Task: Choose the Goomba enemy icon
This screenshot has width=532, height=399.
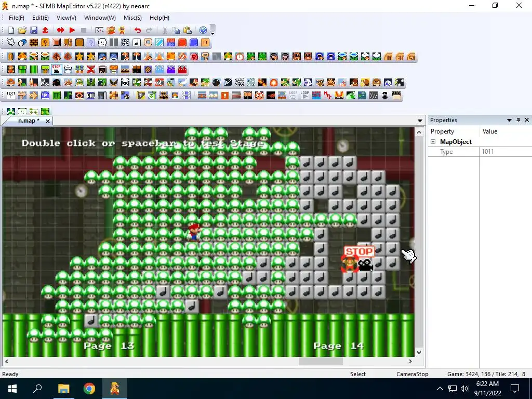Action: [x=11, y=83]
